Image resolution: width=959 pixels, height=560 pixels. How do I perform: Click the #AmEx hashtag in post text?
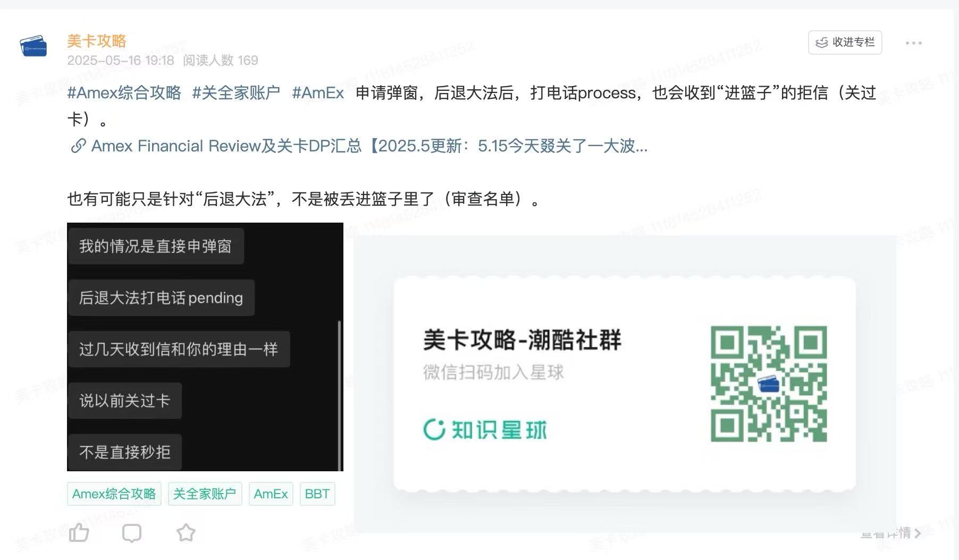(318, 93)
